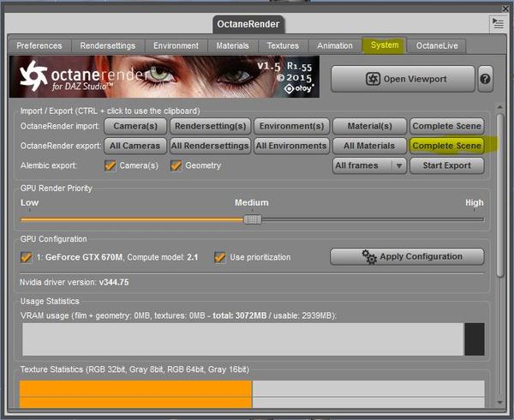The height and width of the screenshot is (420, 514).
Task: Click the vertical scrollbar thumb
Action: (x=500, y=195)
